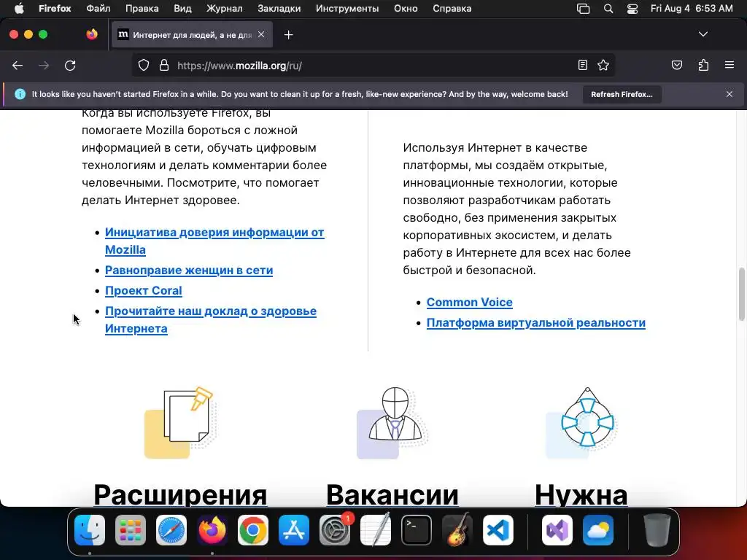
Task: Open Прочитайте наш доклад о здоровье Интернета link
Action: coord(211,319)
